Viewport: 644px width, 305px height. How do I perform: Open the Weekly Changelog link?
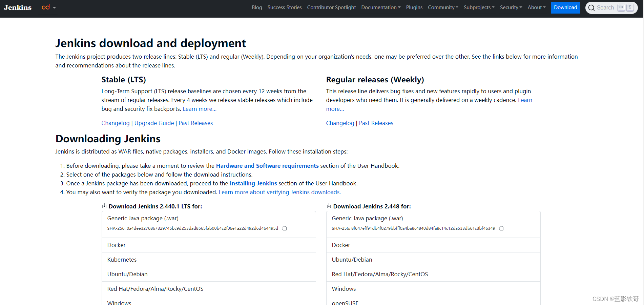pyautogui.click(x=340, y=123)
